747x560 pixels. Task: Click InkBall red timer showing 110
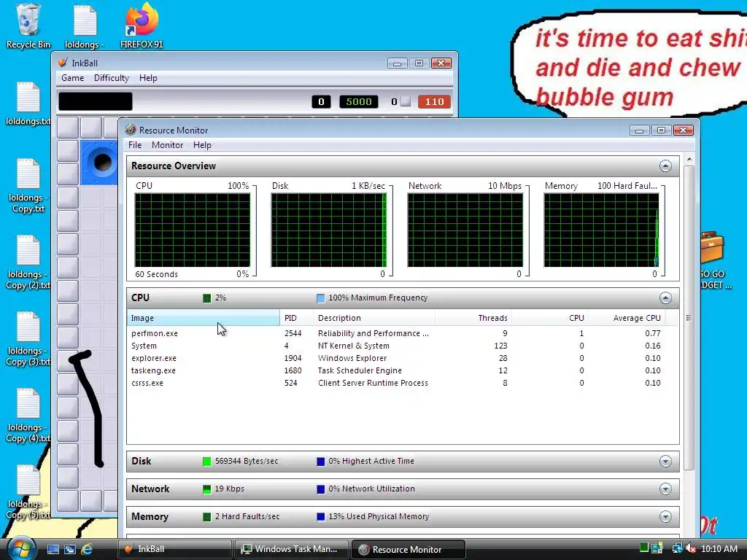(434, 101)
